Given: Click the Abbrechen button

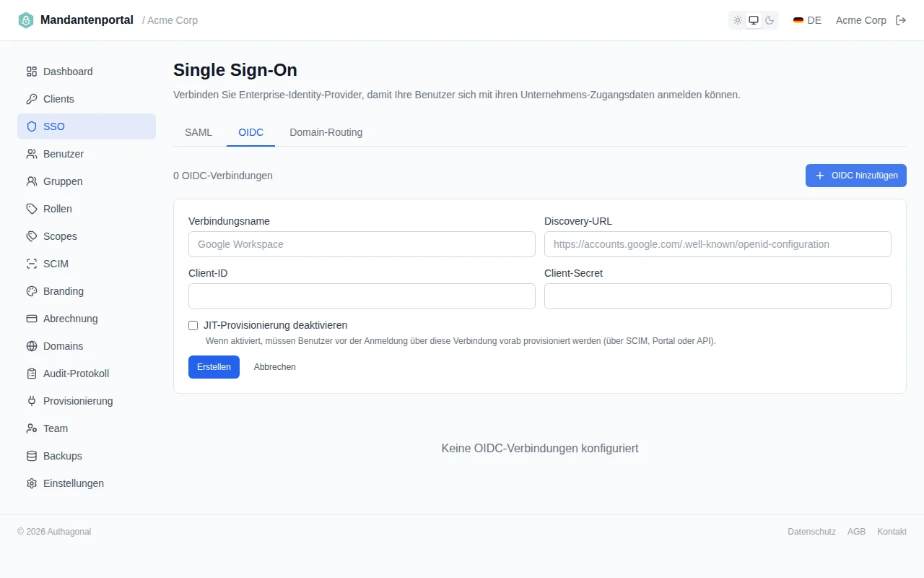Looking at the screenshot, I should click(275, 367).
